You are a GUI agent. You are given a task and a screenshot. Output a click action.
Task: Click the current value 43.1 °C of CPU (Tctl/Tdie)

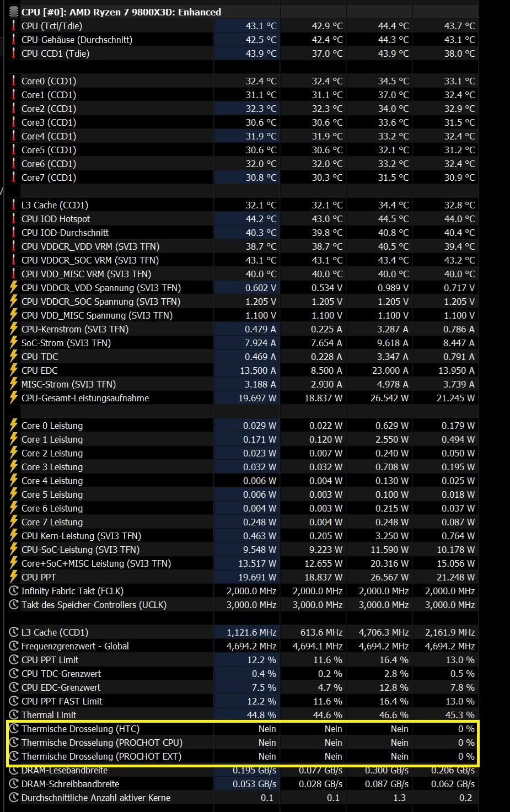(x=261, y=26)
